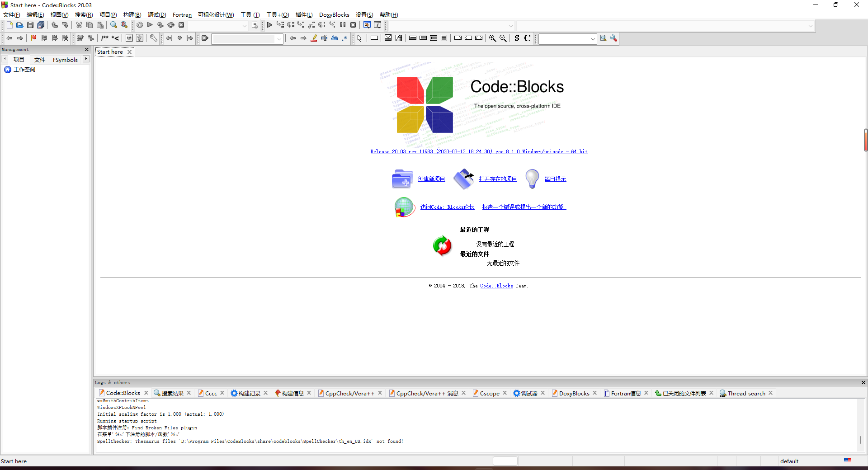Image resolution: width=868 pixels, height=470 pixels.
Task: Toggle Match case (Aa) in incremental search
Action: pyautogui.click(x=335, y=38)
